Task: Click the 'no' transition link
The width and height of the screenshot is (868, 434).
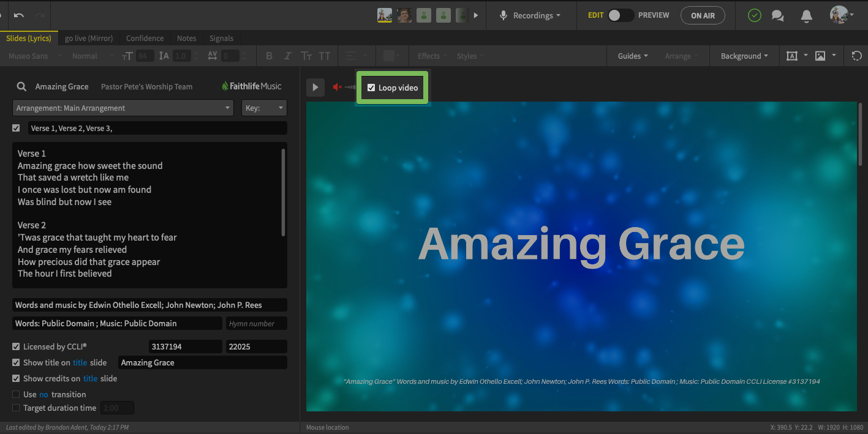Action: click(43, 394)
